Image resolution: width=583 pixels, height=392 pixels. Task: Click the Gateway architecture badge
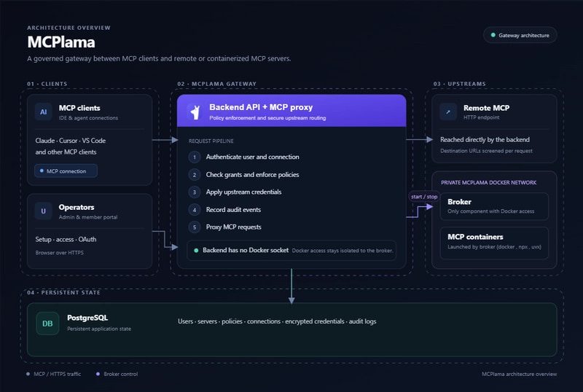520,35
